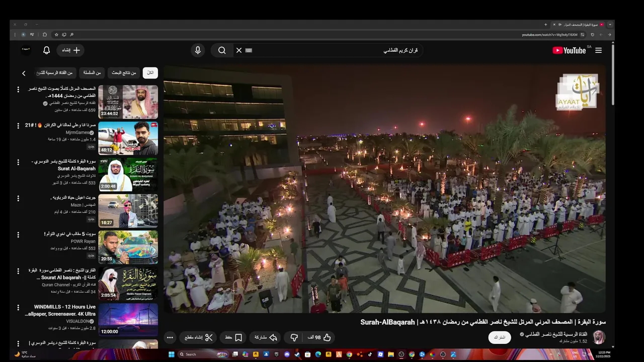The image size is (644, 362).
Task: Create a clip with scissors (إنشاء مقطع)
Action: pyautogui.click(x=199, y=337)
